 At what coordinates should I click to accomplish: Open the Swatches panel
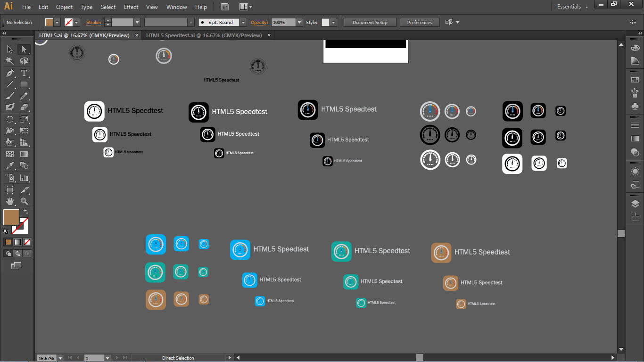[x=635, y=80]
